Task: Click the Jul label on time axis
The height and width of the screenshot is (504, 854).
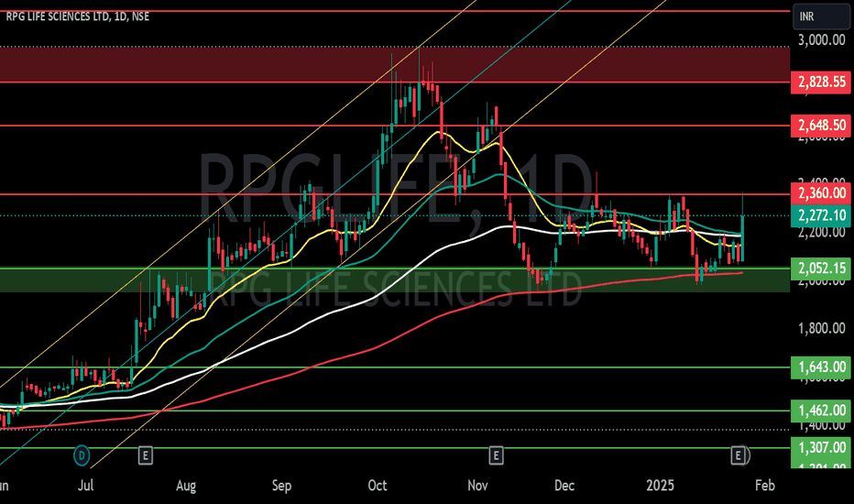Action: coord(85,485)
